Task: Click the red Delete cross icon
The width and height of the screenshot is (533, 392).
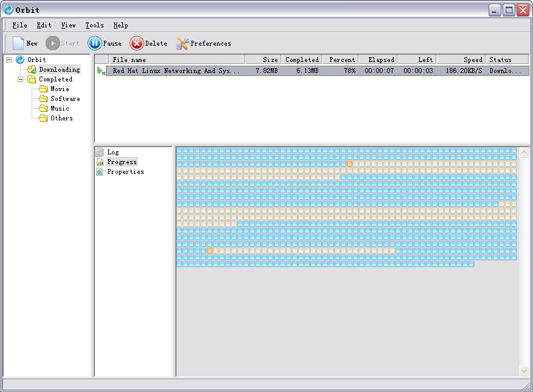Action: point(137,43)
